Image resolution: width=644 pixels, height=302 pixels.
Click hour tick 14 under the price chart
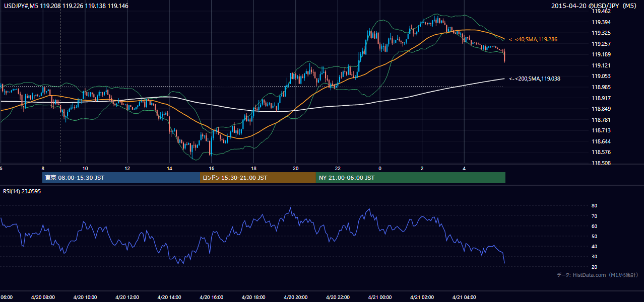tap(169, 169)
